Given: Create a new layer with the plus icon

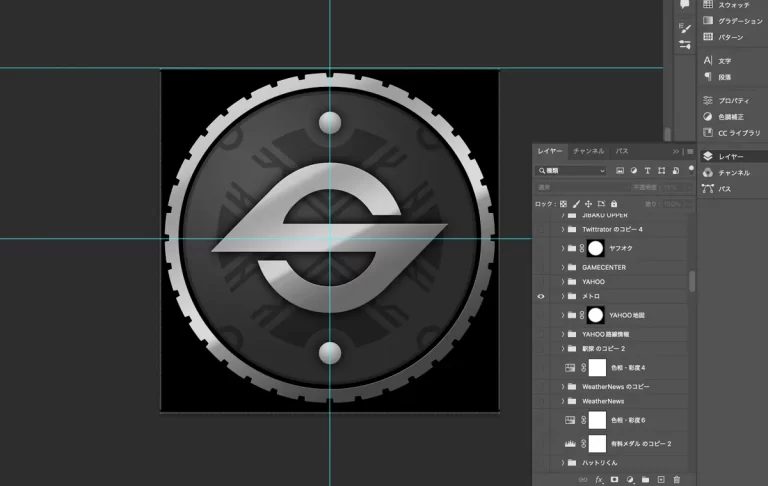Looking at the screenshot, I should 661,480.
